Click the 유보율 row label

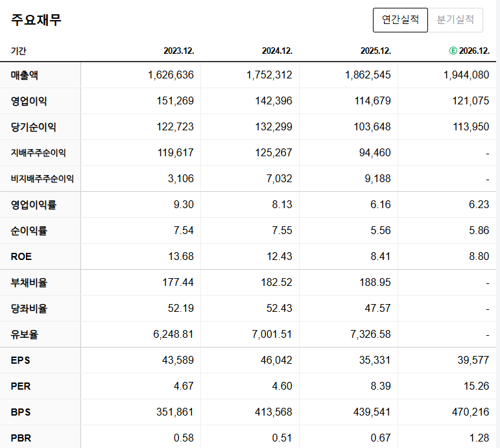25,334
